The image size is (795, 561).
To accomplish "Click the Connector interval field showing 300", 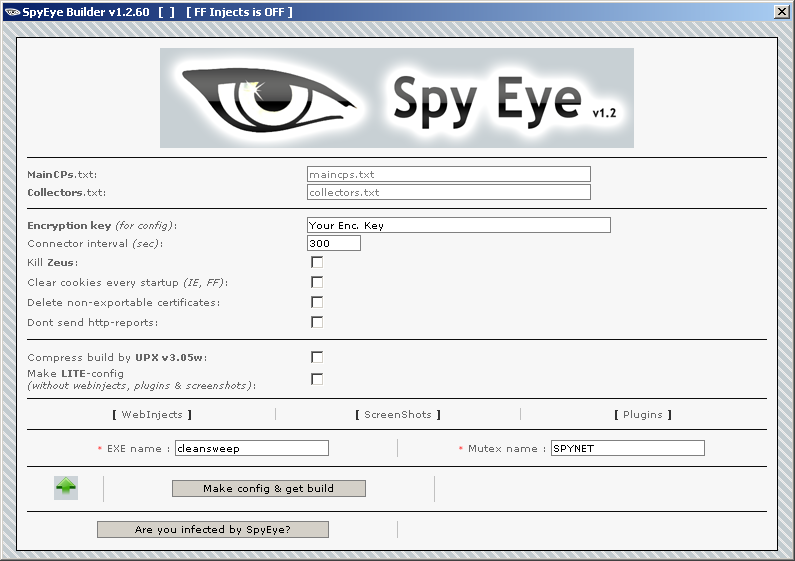I will point(334,243).
